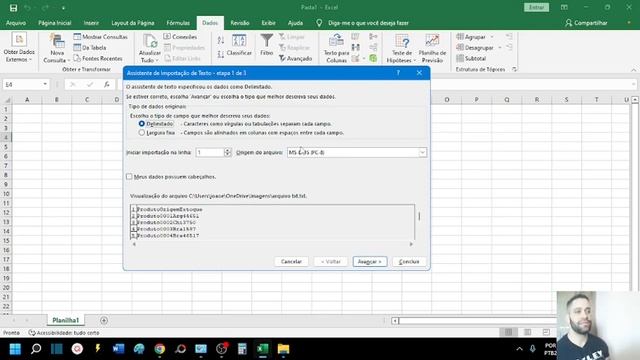Save workbook from quick access toolbar
The image size is (640, 360).
click(x=13, y=8)
